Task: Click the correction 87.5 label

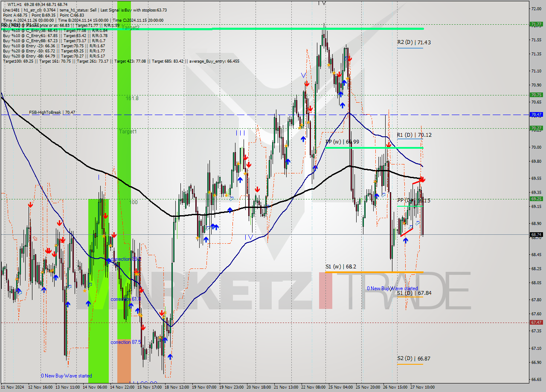Action: (125, 342)
